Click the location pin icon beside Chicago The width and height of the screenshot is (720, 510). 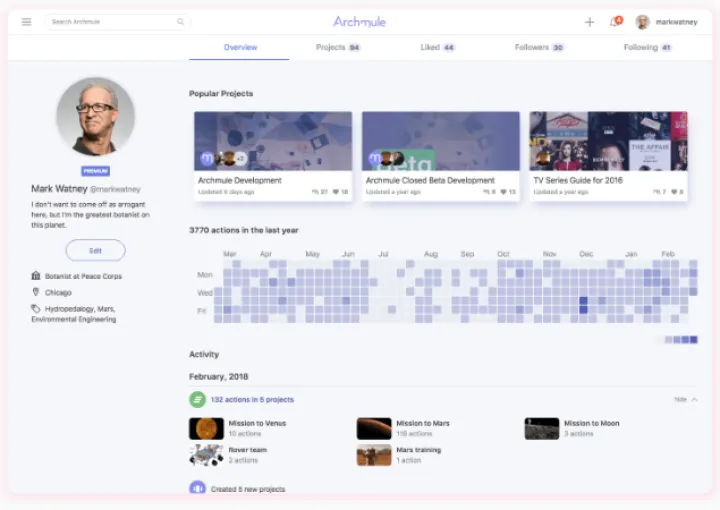point(36,293)
